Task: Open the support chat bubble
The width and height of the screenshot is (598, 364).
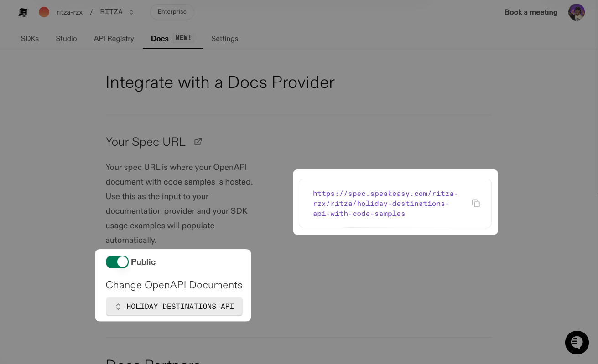Action: [577, 343]
